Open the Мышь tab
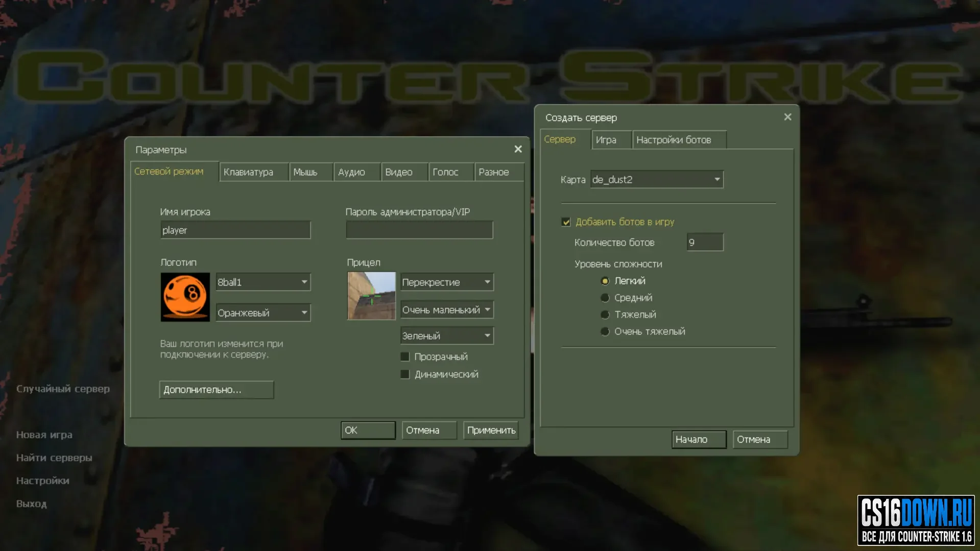Viewport: 980px width, 551px height. pyautogui.click(x=311, y=172)
